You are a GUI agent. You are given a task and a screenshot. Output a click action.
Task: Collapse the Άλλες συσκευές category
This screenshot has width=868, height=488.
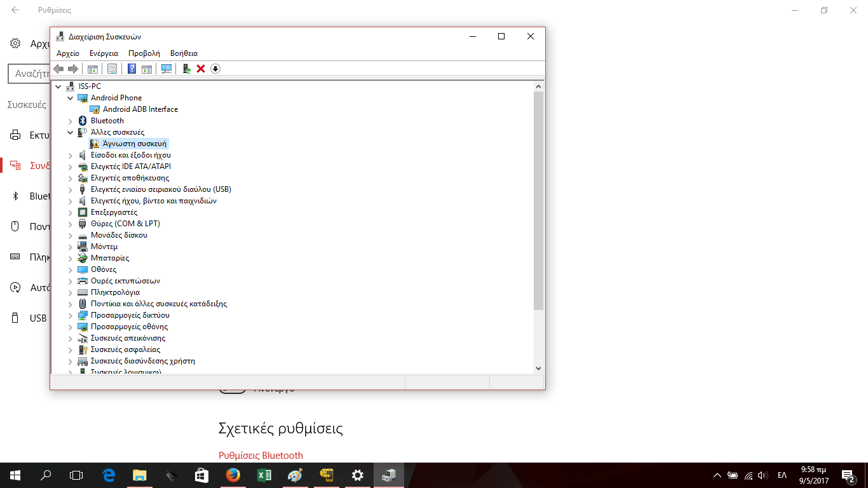(x=71, y=132)
